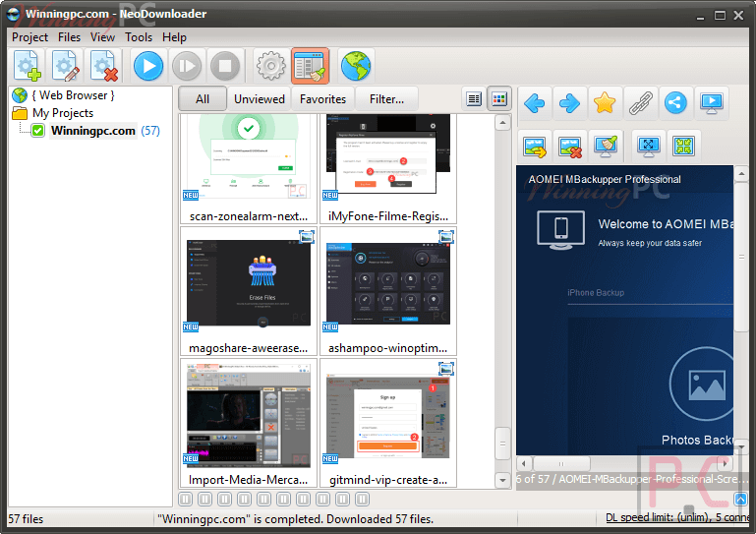Toggle green checkbox beside Winningpc.com
The image size is (756, 534).
coord(38,131)
